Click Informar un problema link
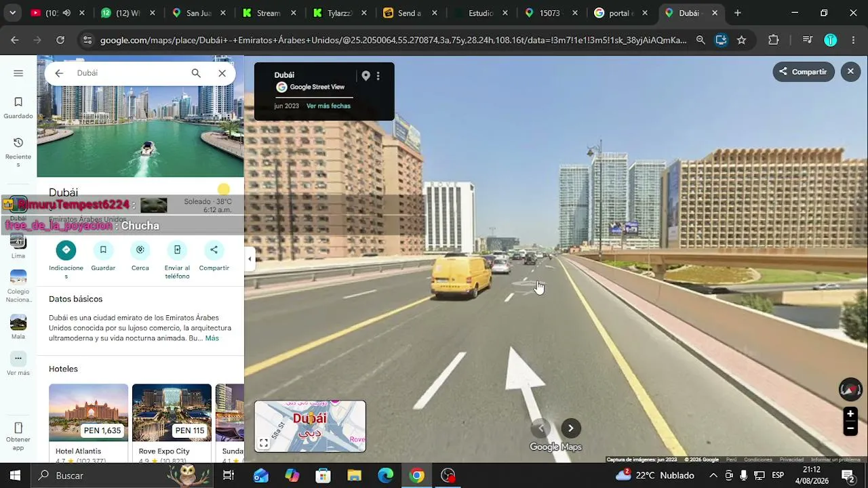This screenshot has height=488, width=868. pyautogui.click(x=835, y=460)
